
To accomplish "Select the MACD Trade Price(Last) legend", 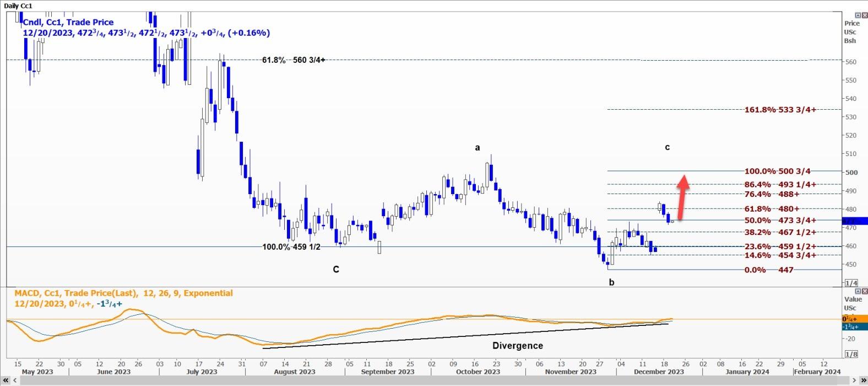I will 124,293.
